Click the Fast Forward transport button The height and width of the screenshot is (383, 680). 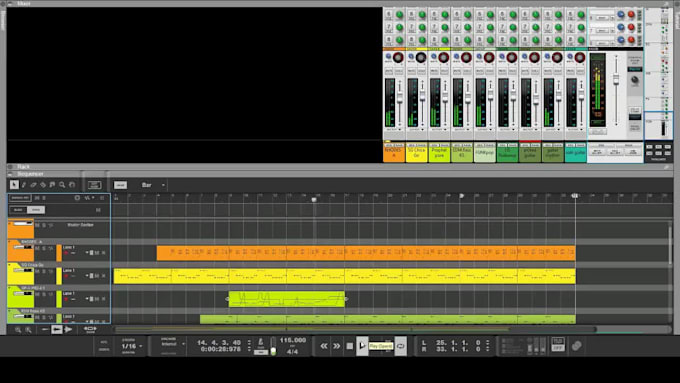point(337,346)
